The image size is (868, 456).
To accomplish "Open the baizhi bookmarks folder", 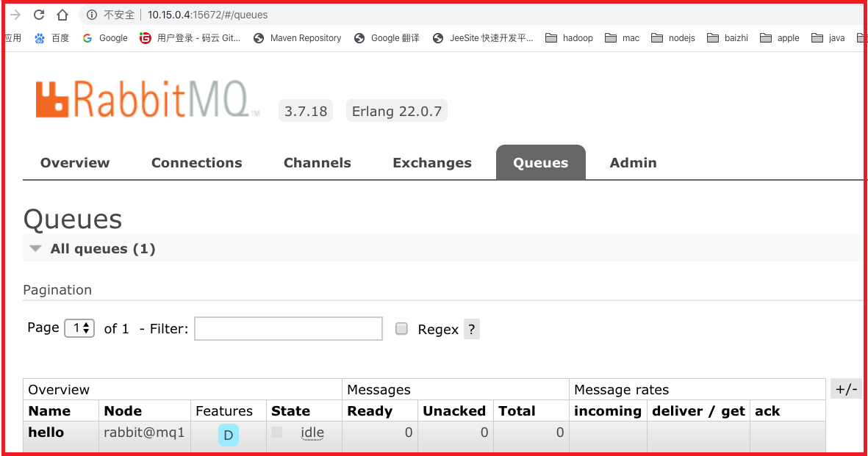I will click(x=728, y=38).
